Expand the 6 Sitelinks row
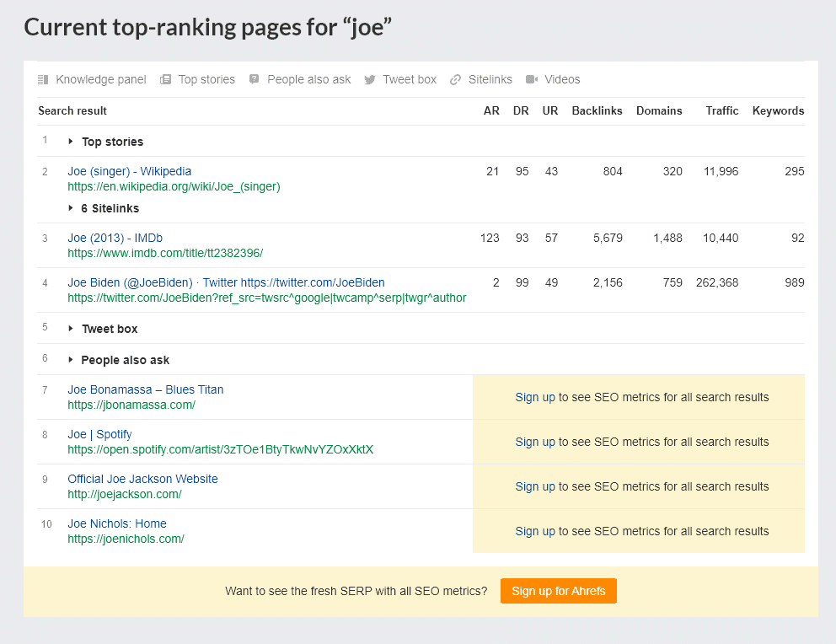Viewport: 836px width, 644px height. click(x=71, y=208)
